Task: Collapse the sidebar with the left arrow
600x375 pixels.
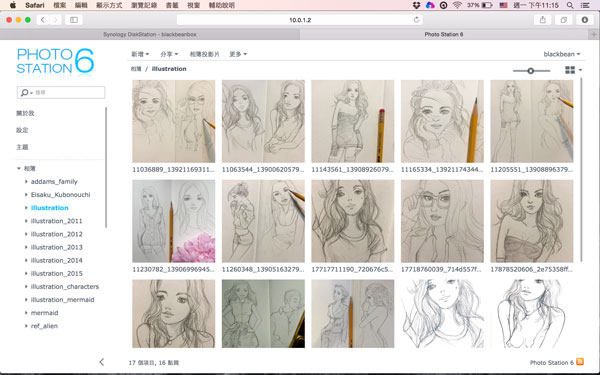Action: [101, 362]
